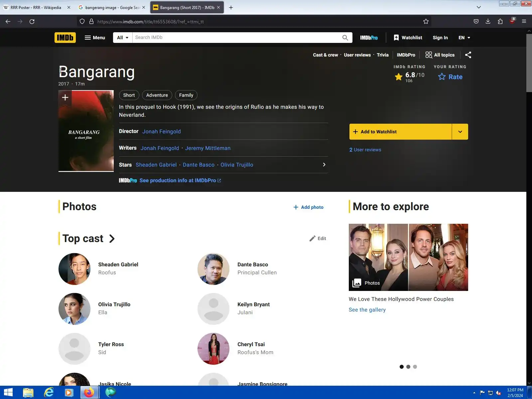Click the share icon
Screen dimensions: 532x399
pos(468,55)
